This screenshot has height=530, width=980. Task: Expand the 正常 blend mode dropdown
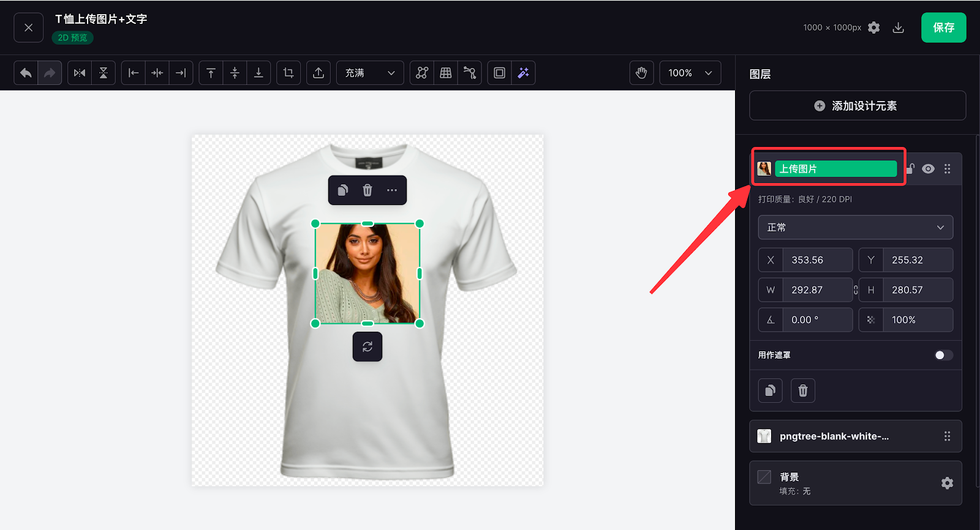tap(855, 227)
